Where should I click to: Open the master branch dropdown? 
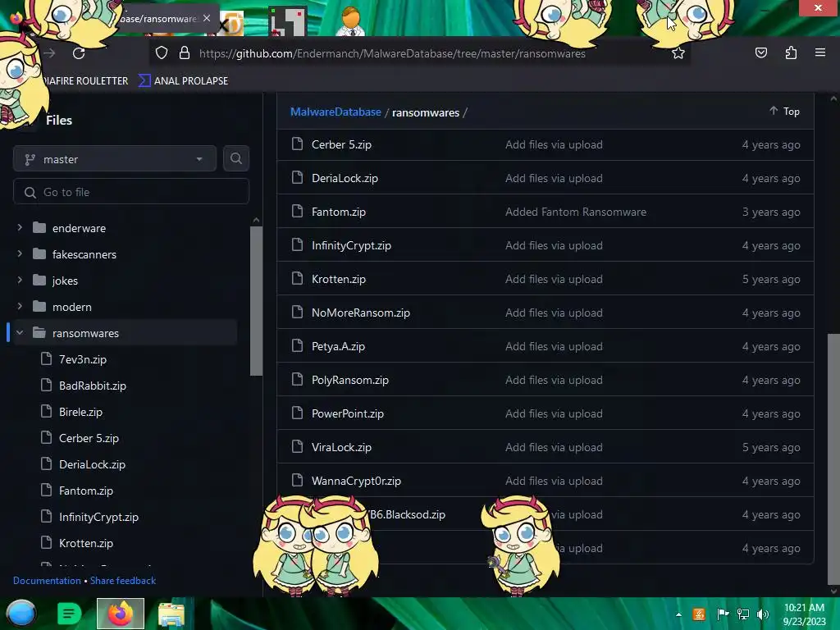(x=115, y=159)
